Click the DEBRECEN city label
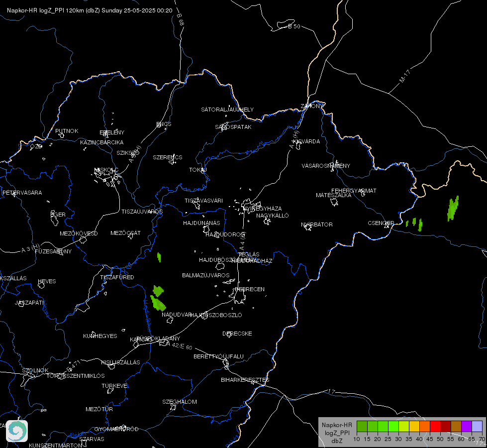This screenshot has width=487, height=448. pos(250,289)
